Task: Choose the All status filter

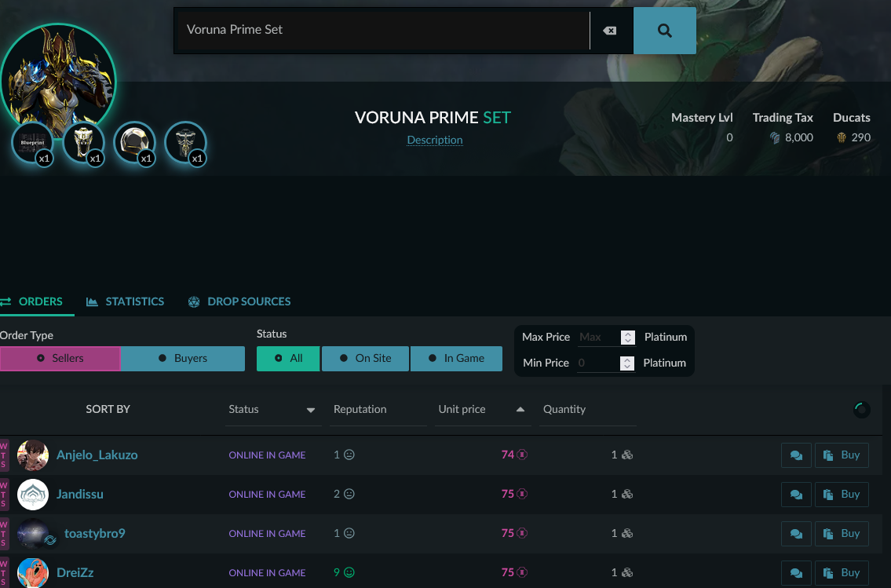Action: tap(288, 359)
